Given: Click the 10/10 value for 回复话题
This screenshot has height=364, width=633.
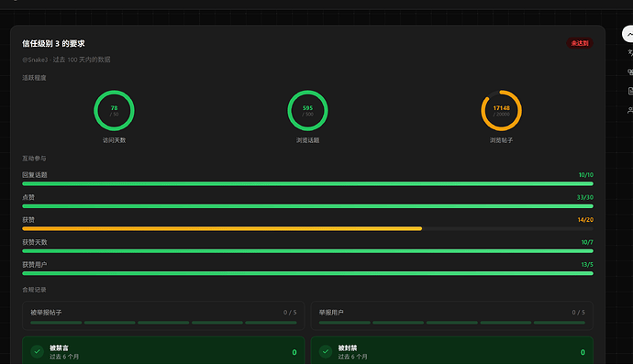Looking at the screenshot, I should click(586, 175).
